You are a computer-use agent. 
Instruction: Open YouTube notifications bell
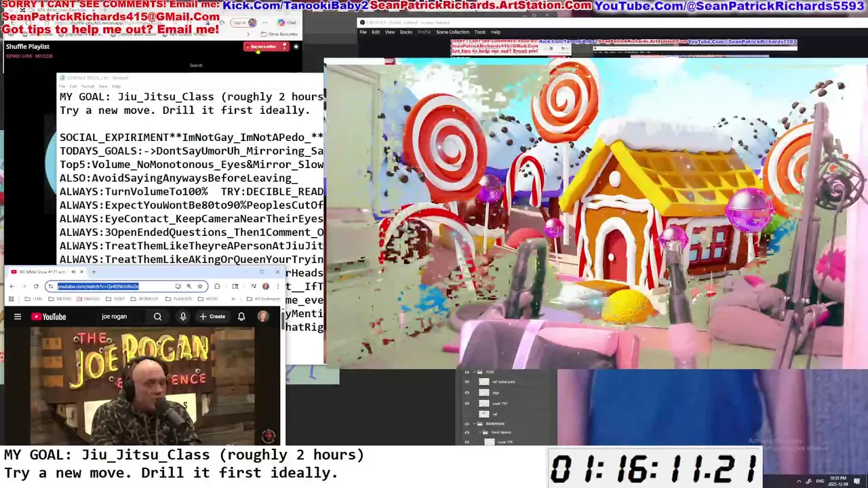tap(241, 317)
